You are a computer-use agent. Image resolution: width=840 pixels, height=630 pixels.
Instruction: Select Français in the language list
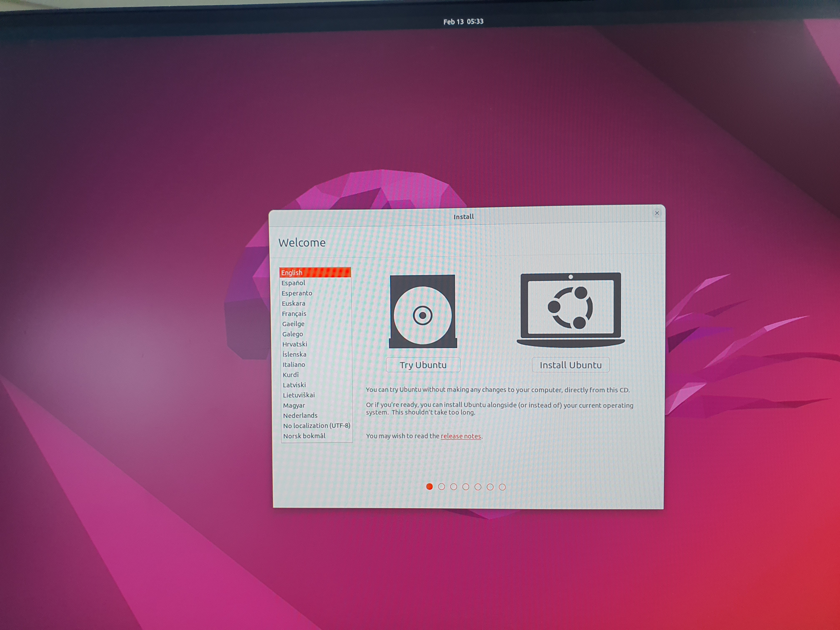pyautogui.click(x=316, y=314)
